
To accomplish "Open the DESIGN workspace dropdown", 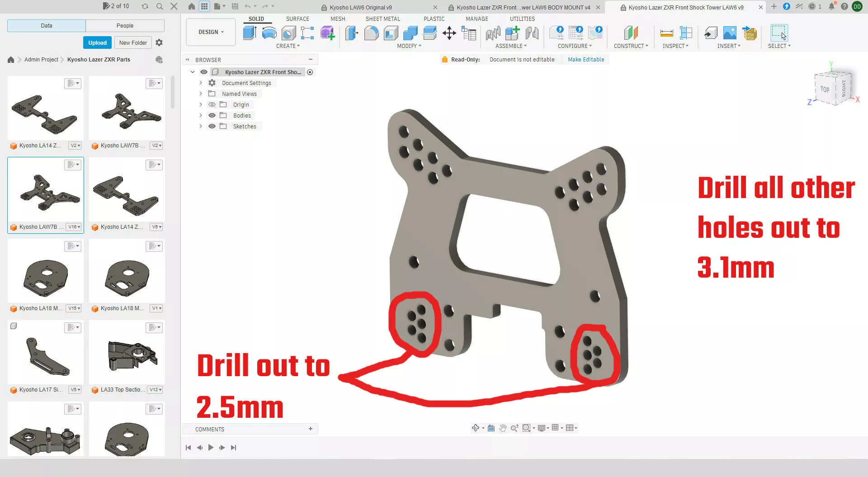I will pos(211,32).
